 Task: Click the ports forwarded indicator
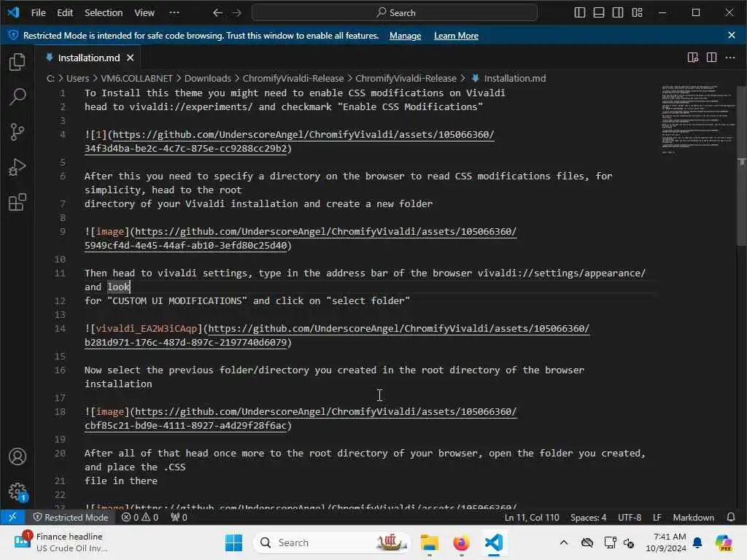pyautogui.click(x=179, y=517)
